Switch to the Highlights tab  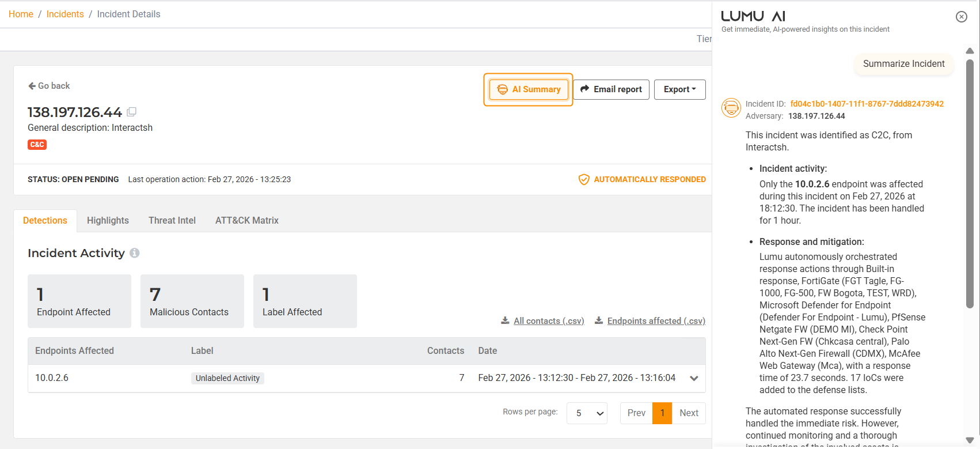[x=108, y=221]
